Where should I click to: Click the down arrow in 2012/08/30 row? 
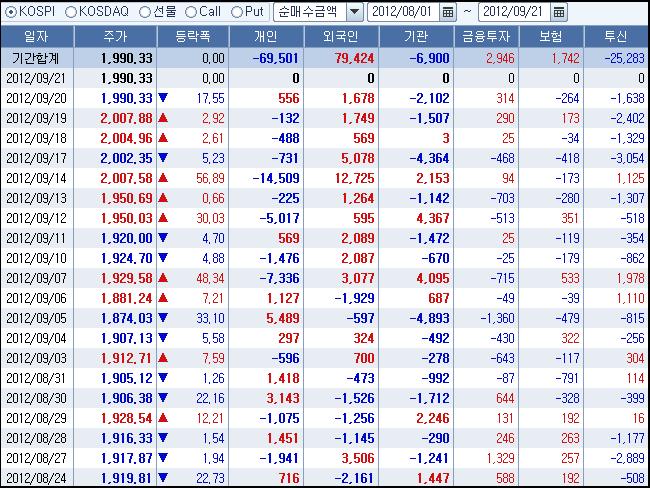click(x=163, y=398)
